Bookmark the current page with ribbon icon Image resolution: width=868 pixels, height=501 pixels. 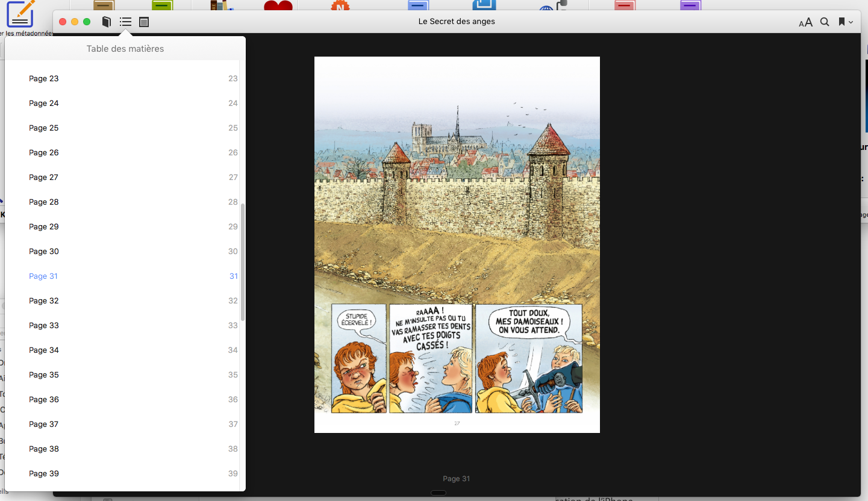(x=841, y=22)
